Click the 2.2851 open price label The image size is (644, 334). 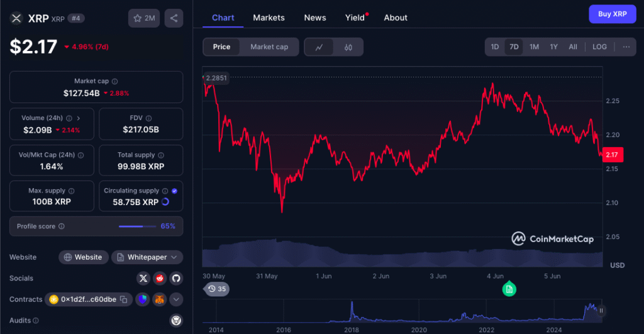tap(216, 78)
